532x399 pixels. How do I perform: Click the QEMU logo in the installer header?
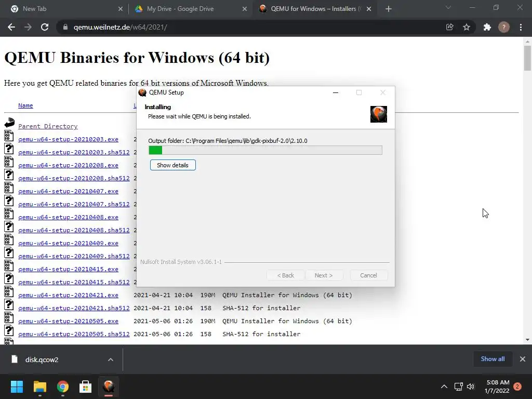(379, 114)
